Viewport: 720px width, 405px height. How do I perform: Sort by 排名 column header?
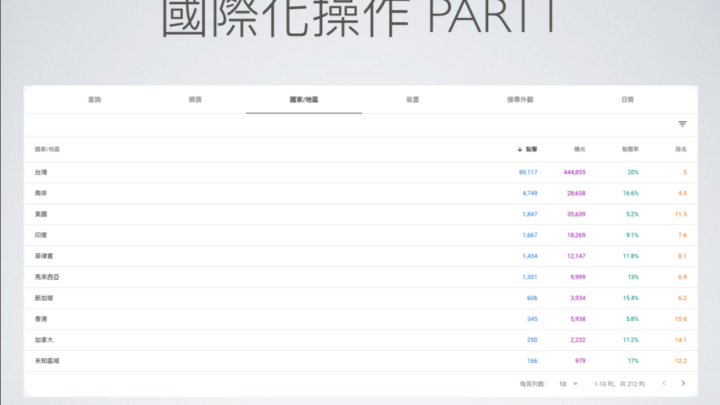682,149
